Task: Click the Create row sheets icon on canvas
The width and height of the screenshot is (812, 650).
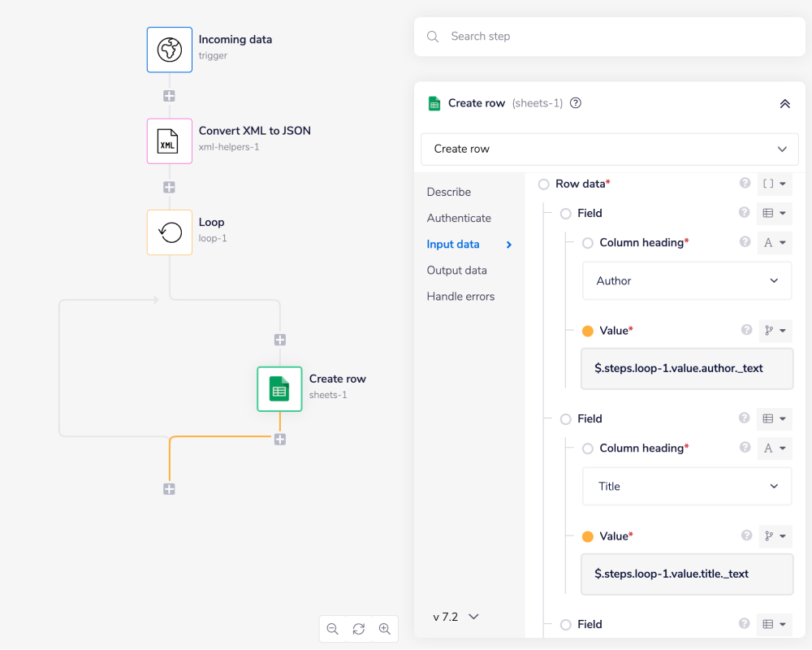Action: coord(279,388)
